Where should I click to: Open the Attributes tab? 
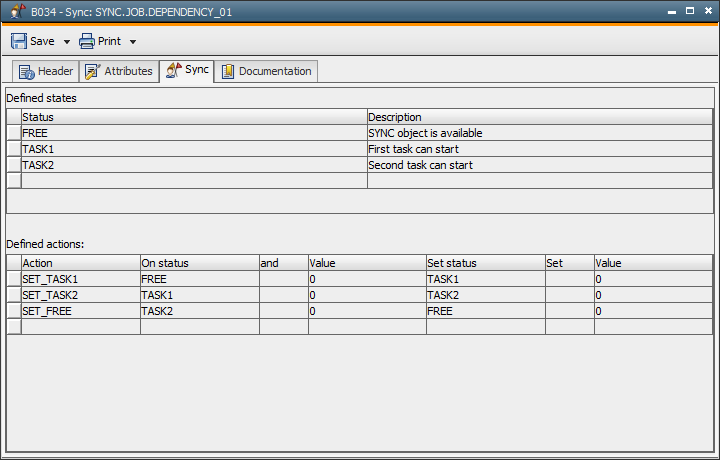click(x=119, y=71)
